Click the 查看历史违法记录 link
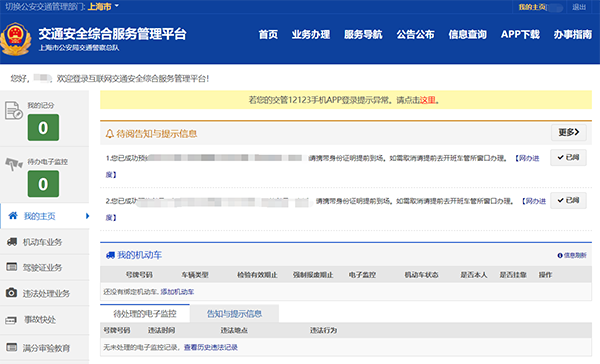Screen dimensions: 600x364 211,347
